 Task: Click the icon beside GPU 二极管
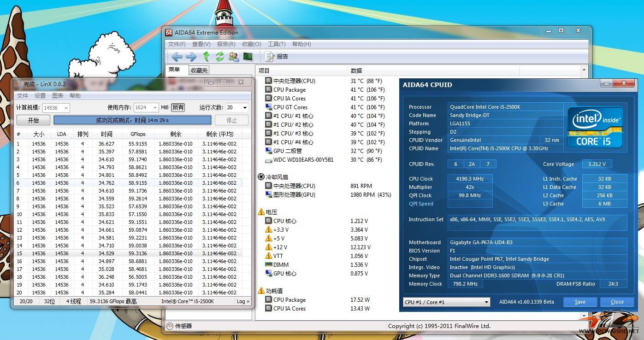point(268,151)
